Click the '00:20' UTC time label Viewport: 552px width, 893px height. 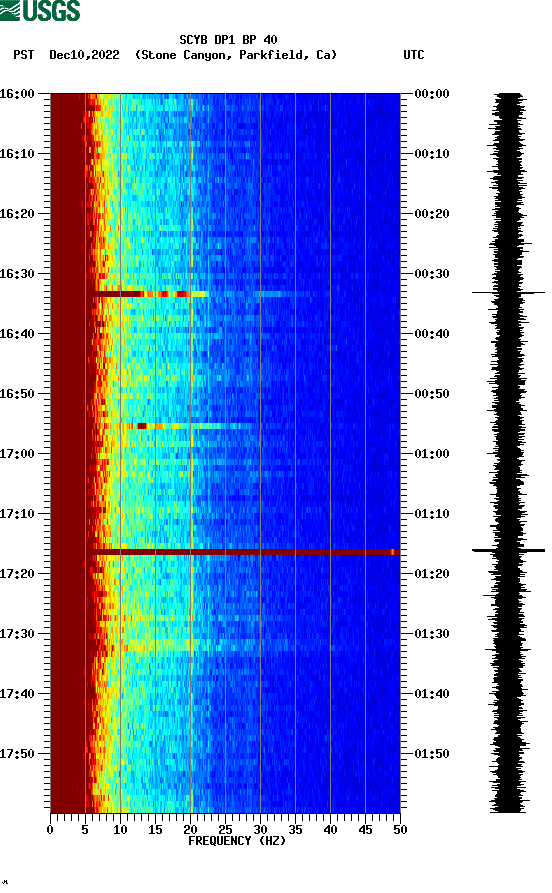pos(432,214)
